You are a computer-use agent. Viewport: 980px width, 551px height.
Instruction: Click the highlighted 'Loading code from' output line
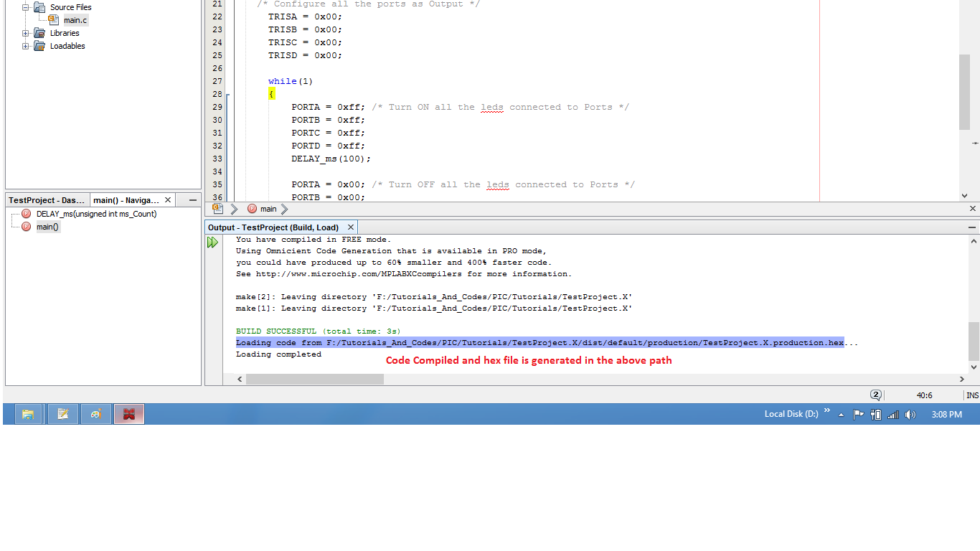(540, 343)
